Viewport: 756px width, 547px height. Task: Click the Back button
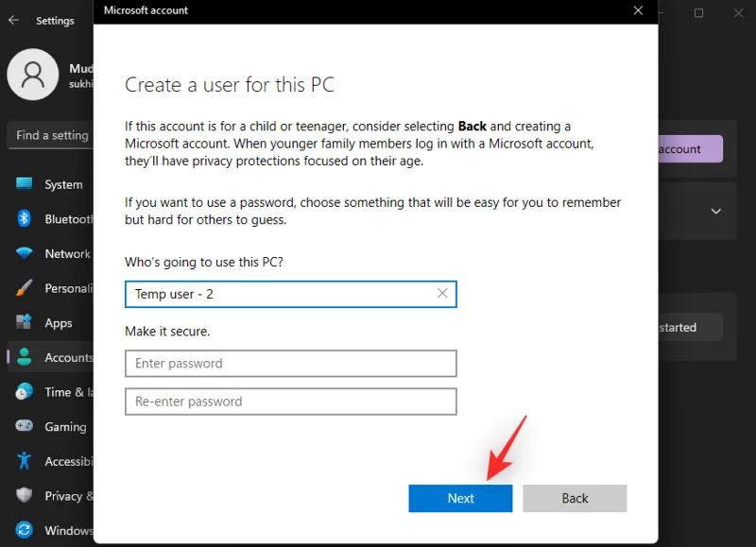point(575,498)
